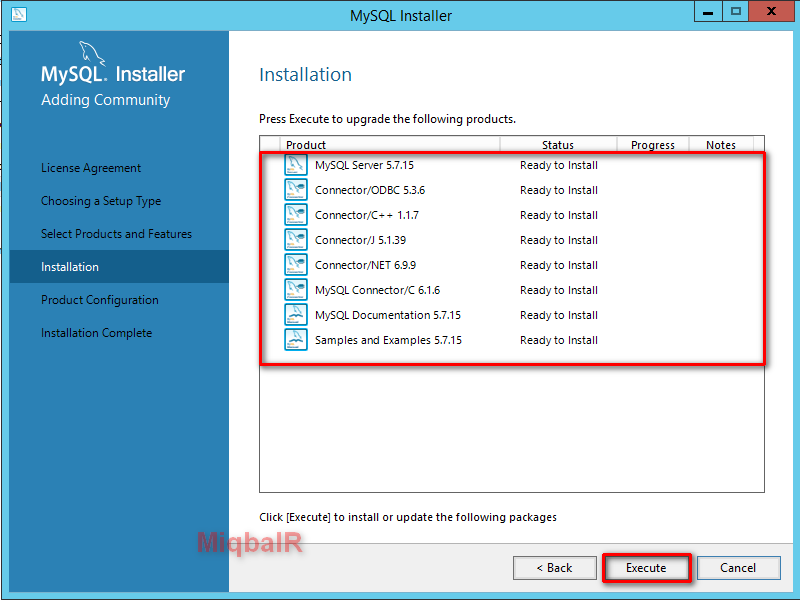Click the Status column header

pos(557,144)
